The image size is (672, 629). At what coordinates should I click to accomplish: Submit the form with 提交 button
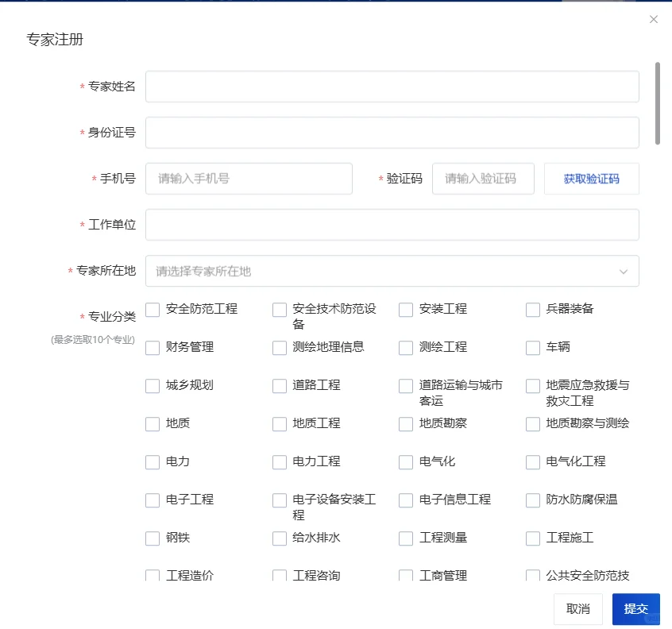tap(636, 608)
